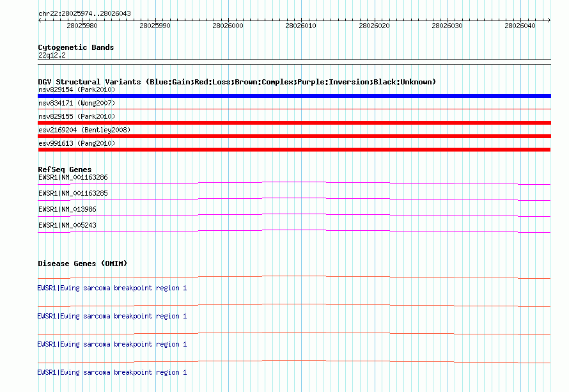Screen dimensions: 569x392
Task: Click the blue gain bar for nsv829154
Action: [294, 96]
